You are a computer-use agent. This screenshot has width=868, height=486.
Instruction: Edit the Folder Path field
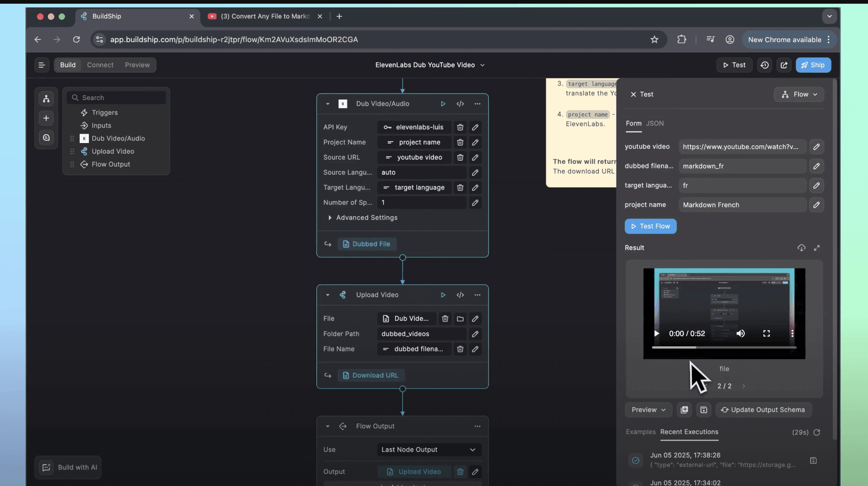click(x=475, y=334)
